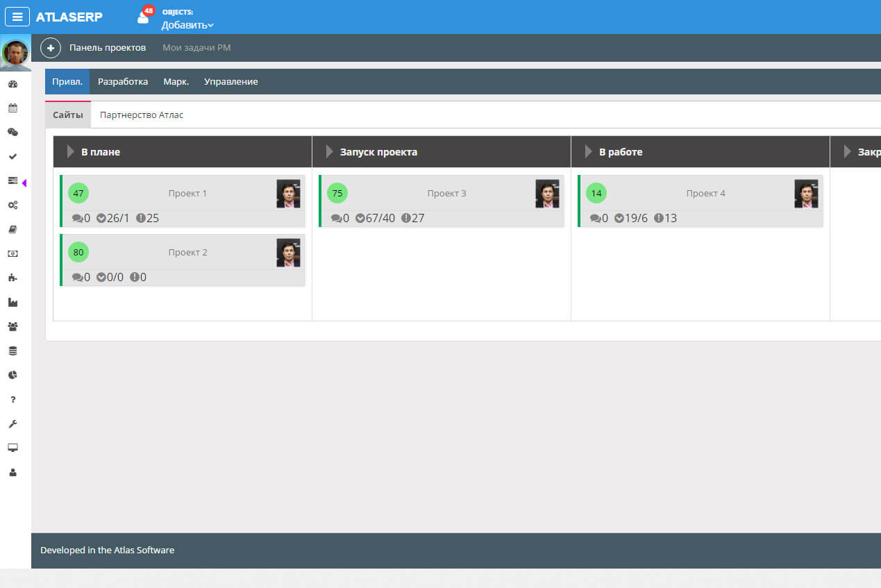Open the Проект 2 card title
Viewport: 881px width, 588px height.
[187, 252]
